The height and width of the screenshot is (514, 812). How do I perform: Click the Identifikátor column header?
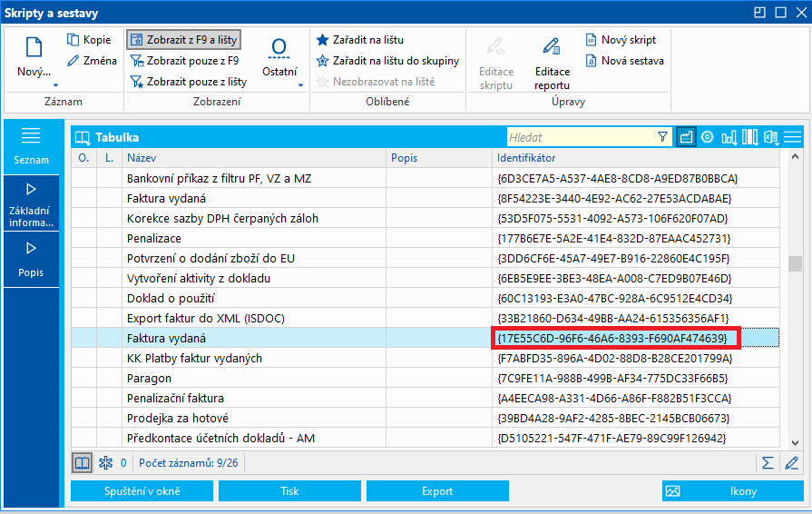pos(636,158)
